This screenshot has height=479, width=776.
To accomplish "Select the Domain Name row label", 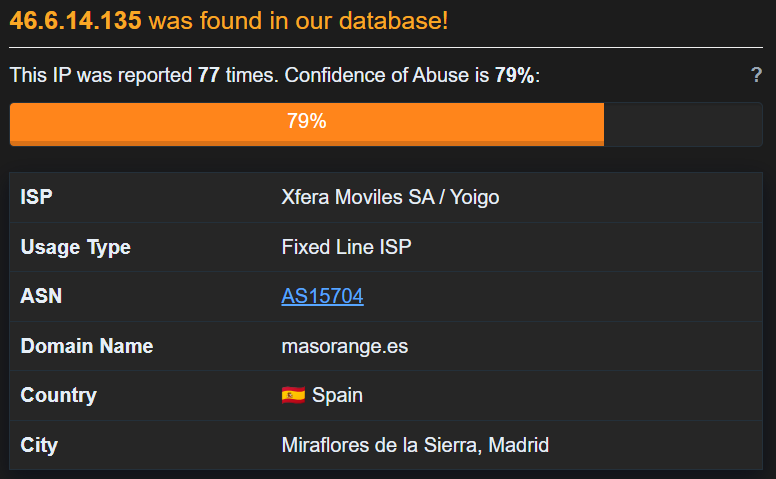I will click(87, 346).
